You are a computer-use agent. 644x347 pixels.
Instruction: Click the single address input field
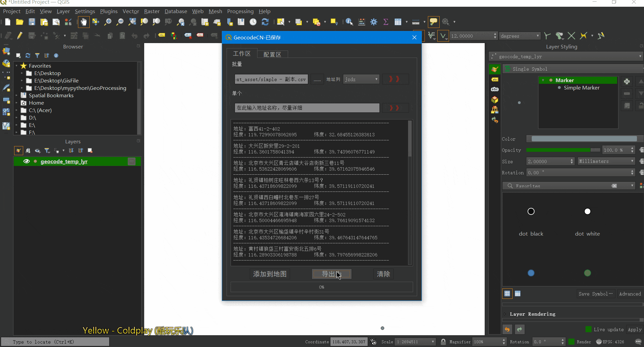tap(307, 108)
